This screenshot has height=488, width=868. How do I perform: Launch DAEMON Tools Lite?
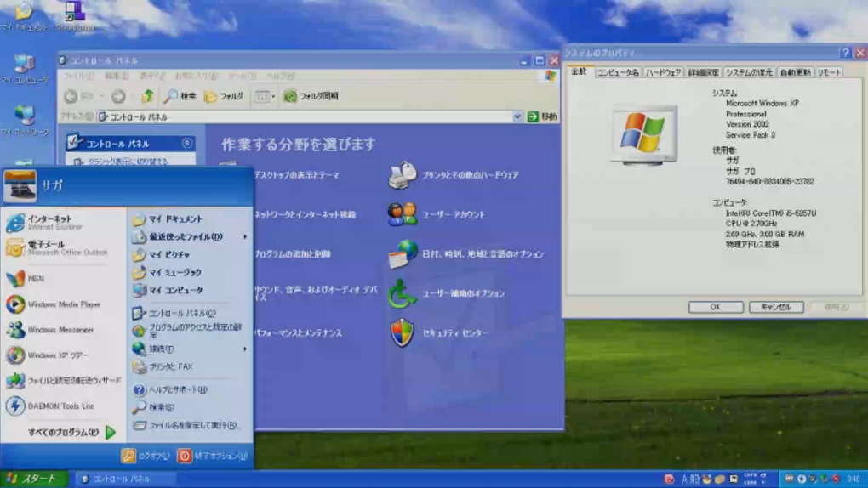[51, 406]
